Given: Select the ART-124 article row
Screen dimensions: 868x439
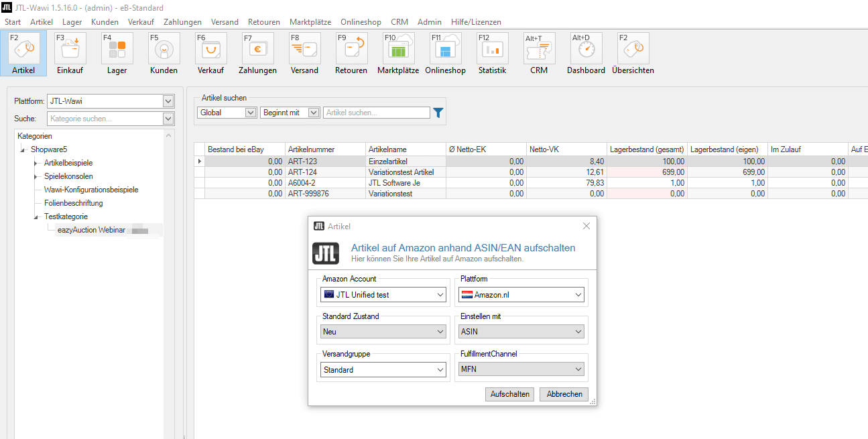Looking at the screenshot, I should 530,172.
